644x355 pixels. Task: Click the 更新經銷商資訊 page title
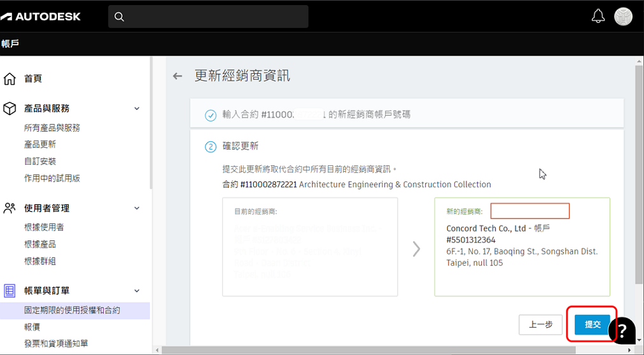242,76
